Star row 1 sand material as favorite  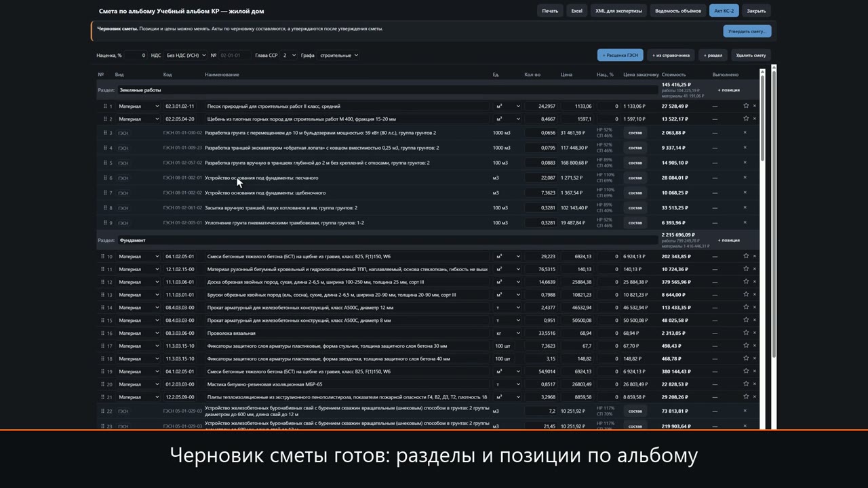click(x=746, y=106)
